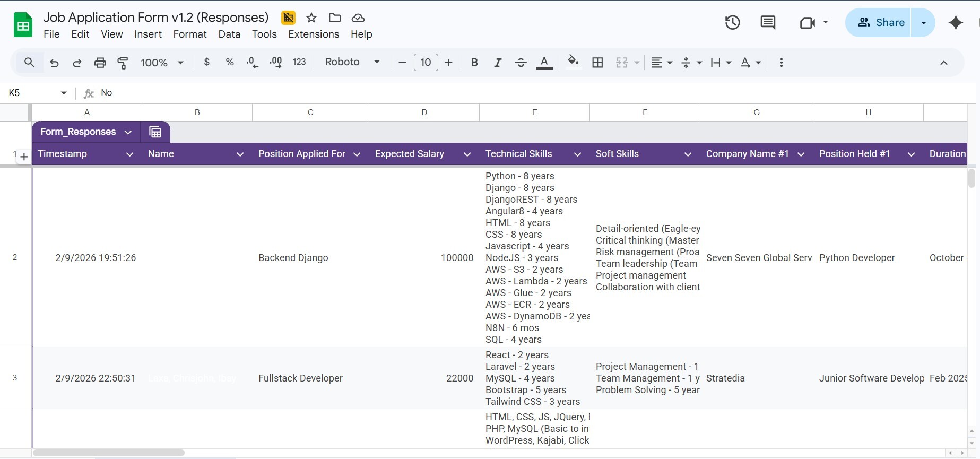Click the Name box showing K5

(37, 93)
